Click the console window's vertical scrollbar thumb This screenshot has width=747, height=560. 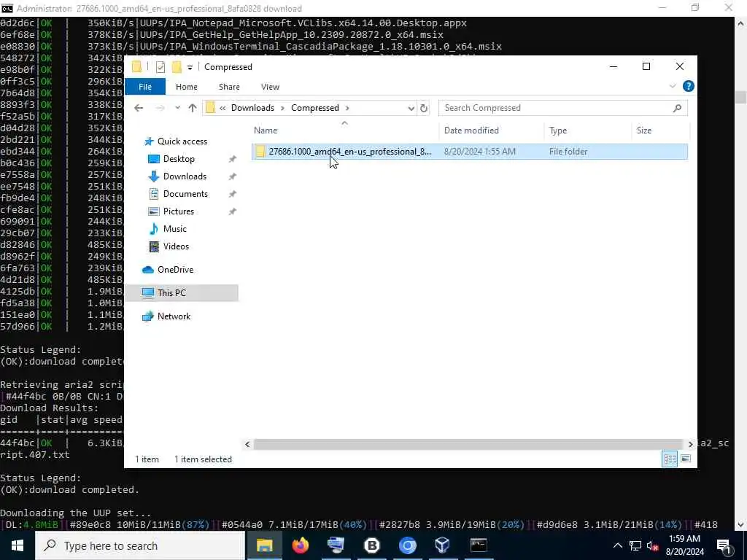point(740,97)
